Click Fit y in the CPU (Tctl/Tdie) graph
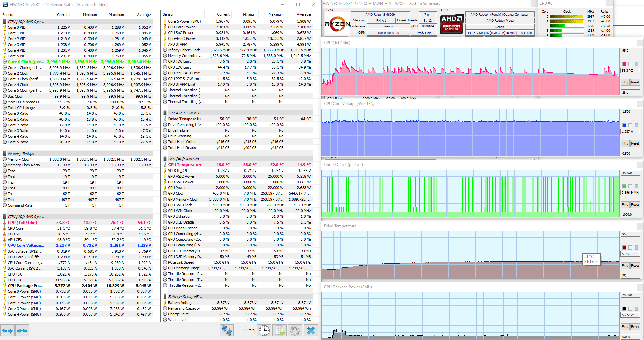Screen dimensions: 644x340 point(625,82)
